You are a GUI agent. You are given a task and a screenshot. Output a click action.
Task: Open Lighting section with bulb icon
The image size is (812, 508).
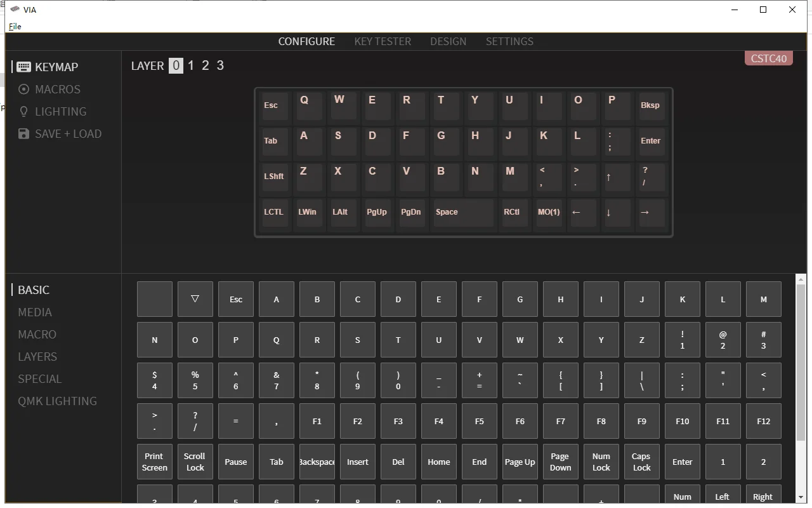[x=52, y=112]
